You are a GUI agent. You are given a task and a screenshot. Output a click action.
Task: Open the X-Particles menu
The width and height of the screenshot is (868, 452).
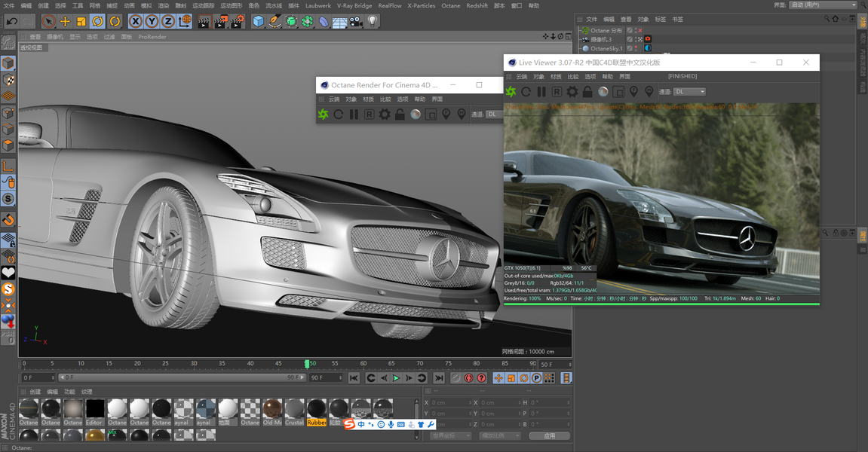tap(422, 5)
